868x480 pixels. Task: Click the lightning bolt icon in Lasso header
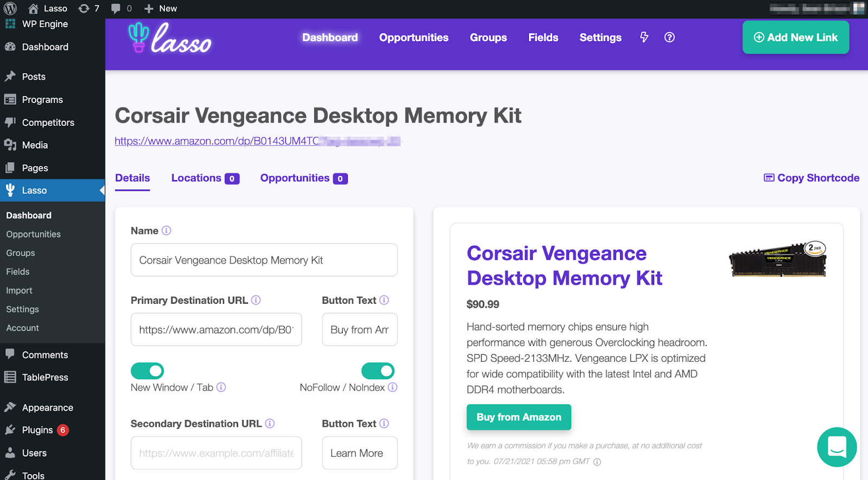pos(644,37)
